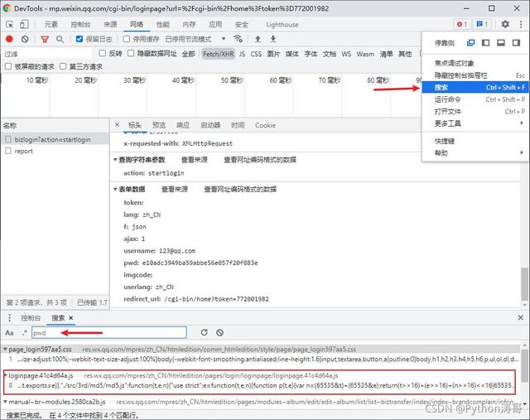Click 查看来源 next to 表单数据
This screenshot has width=530, height=420.
click(175, 189)
